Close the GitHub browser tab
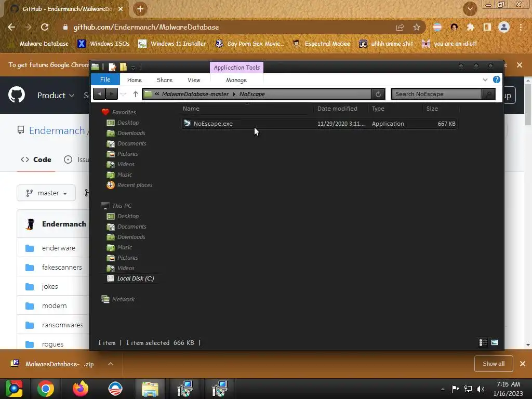532x399 pixels. (x=121, y=9)
